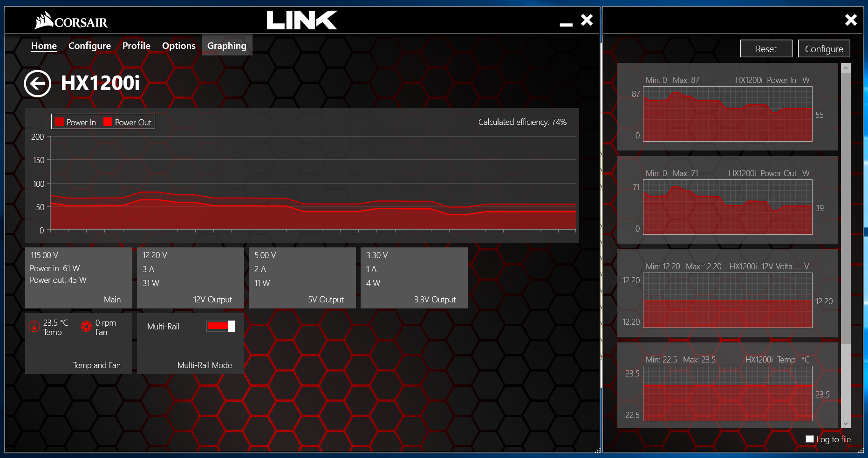
Task: Click the Power in: 61 W value
Action: click(x=55, y=268)
